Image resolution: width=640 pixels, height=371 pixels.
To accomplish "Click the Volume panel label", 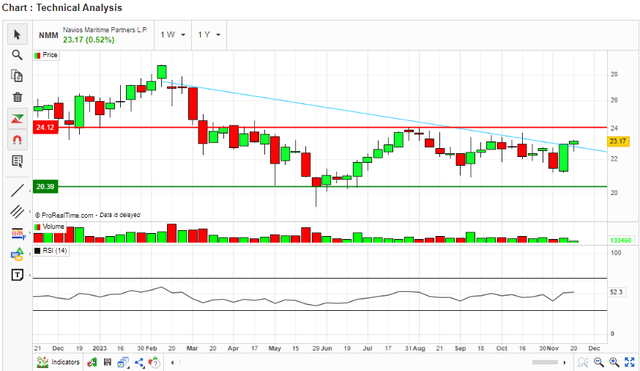I will click(x=49, y=227).
